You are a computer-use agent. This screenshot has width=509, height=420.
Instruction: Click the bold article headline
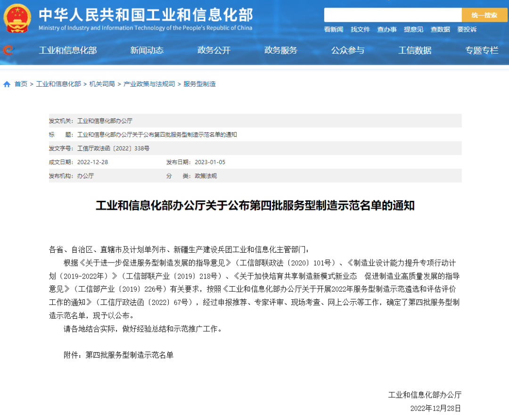click(255, 206)
